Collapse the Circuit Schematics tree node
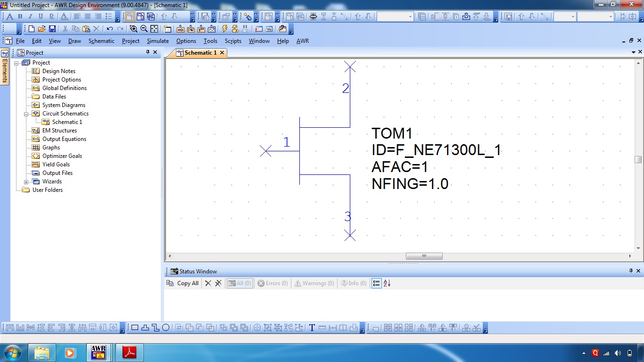The image size is (644, 362). click(x=26, y=114)
